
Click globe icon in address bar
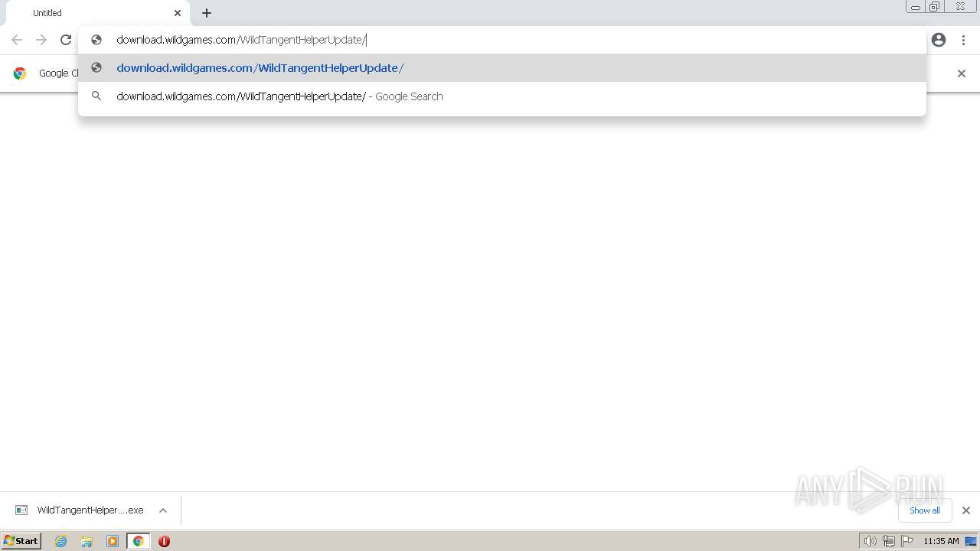[x=96, y=40]
